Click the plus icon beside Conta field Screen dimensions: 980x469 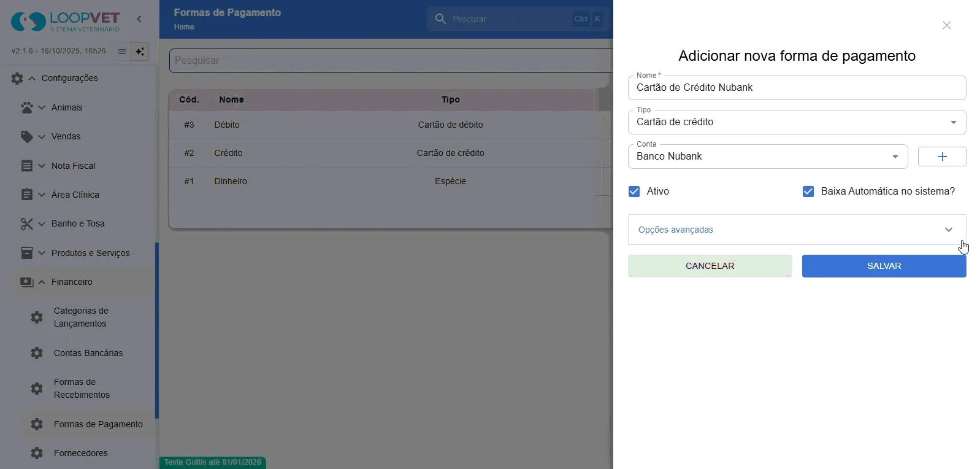click(942, 157)
